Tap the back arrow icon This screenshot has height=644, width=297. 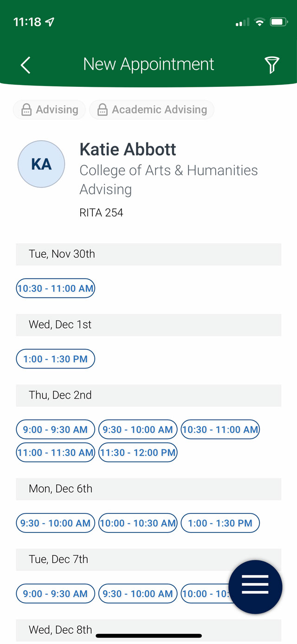tap(26, 65)
